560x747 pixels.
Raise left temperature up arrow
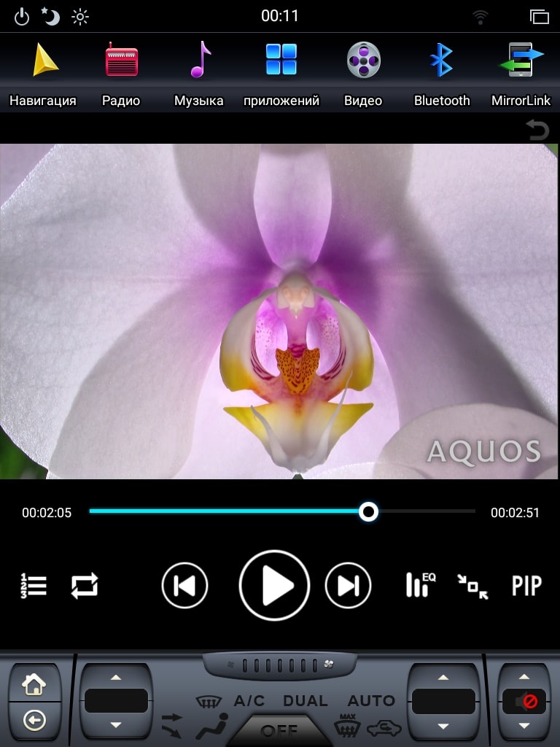pos(116,677)
